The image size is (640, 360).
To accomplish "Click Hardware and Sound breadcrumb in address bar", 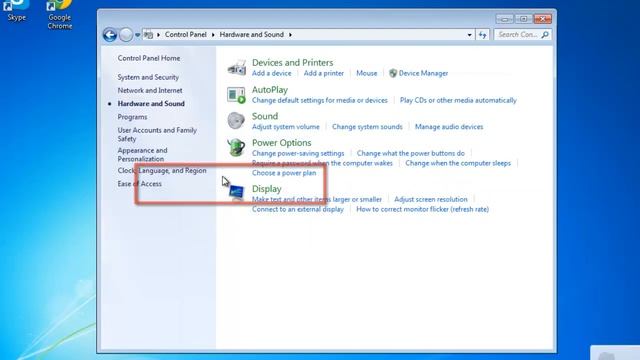I will point(251,35).
